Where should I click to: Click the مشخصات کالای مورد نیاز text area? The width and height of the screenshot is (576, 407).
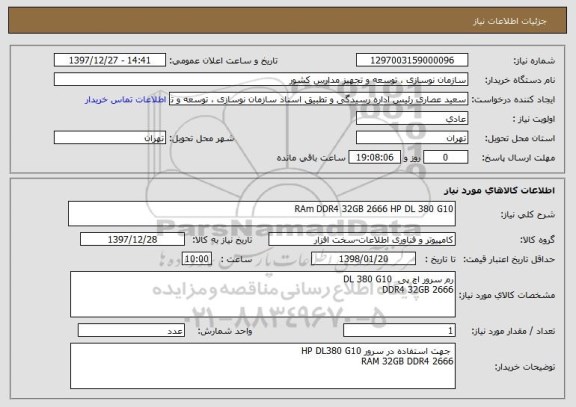(x=263, y=294)
